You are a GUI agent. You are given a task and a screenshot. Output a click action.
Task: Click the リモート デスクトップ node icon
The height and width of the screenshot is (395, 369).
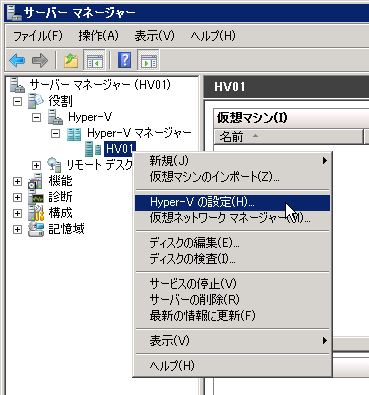[x=54, y=165]
